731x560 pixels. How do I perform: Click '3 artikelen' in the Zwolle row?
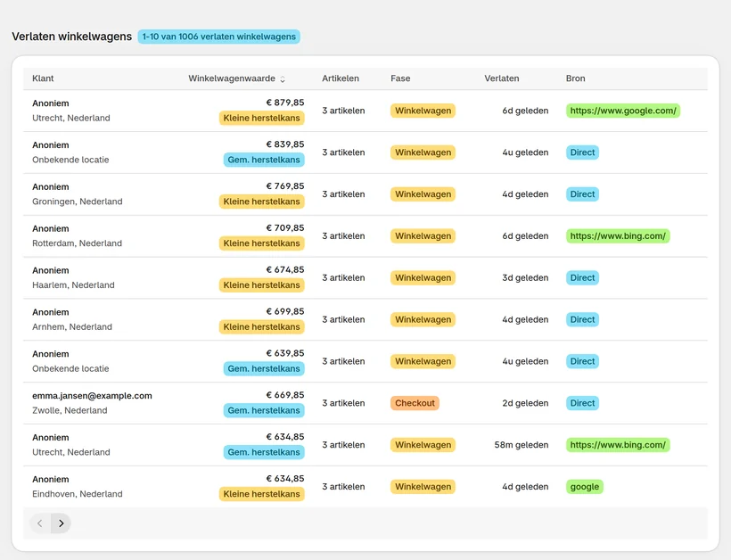click(343, 403)
